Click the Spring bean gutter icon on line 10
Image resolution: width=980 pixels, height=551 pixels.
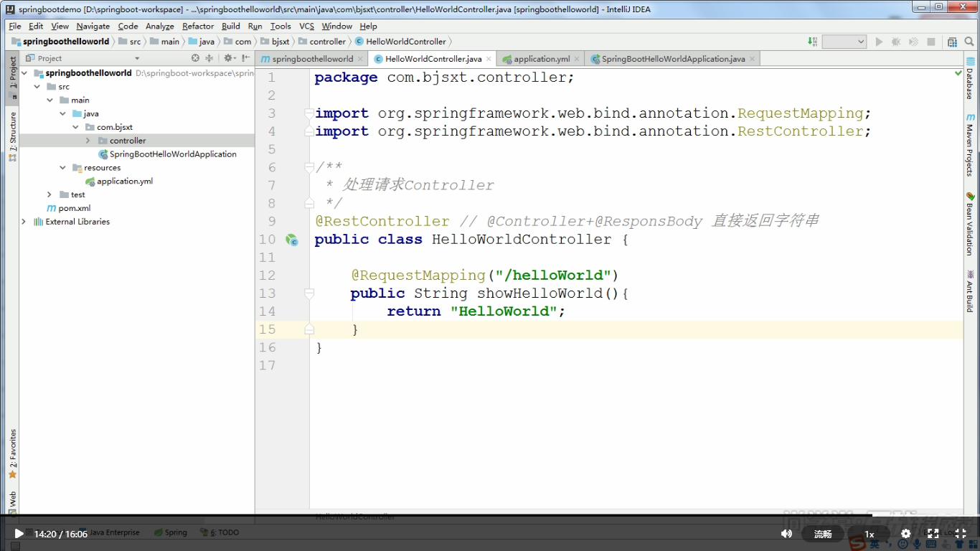[291, 240]
